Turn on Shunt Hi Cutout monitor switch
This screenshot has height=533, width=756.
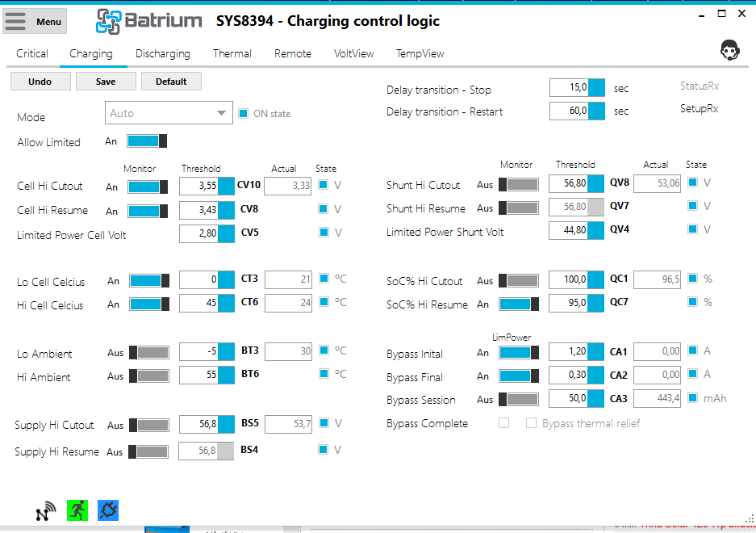pos(518,184)
